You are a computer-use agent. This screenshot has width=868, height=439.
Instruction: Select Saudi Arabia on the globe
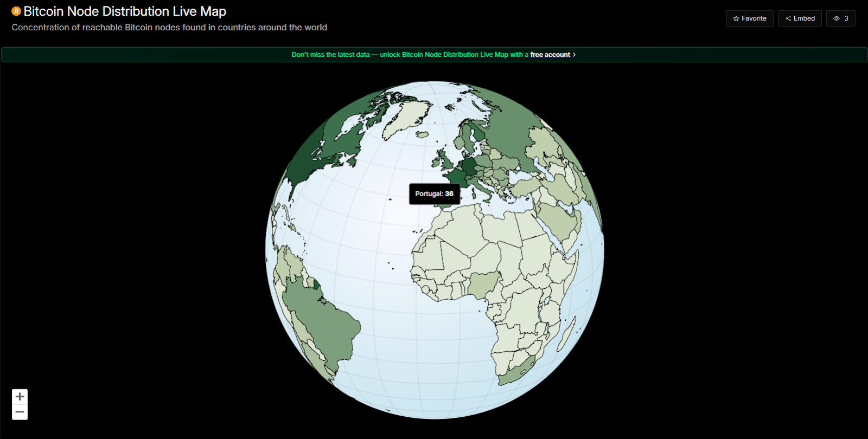pyautogui.click(x=559, y=219)
